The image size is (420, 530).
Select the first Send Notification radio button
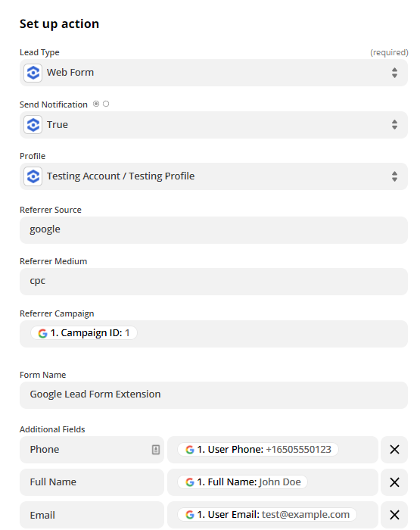pos(96,104)
